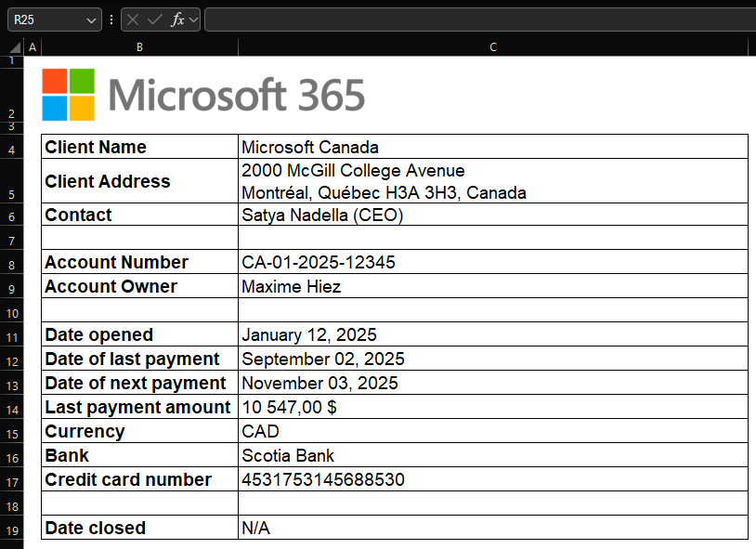756x549 pixels.
Task: Click the Name Box showing R25
Action: tap(46, 20)
